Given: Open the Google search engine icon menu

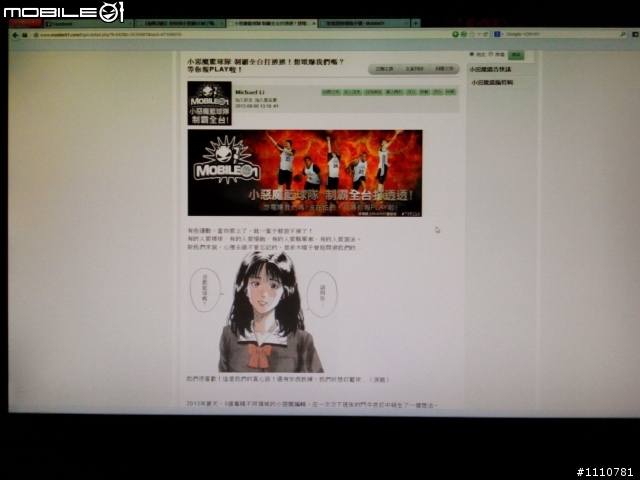Looking at the screenshot, I should click(498, 34).
